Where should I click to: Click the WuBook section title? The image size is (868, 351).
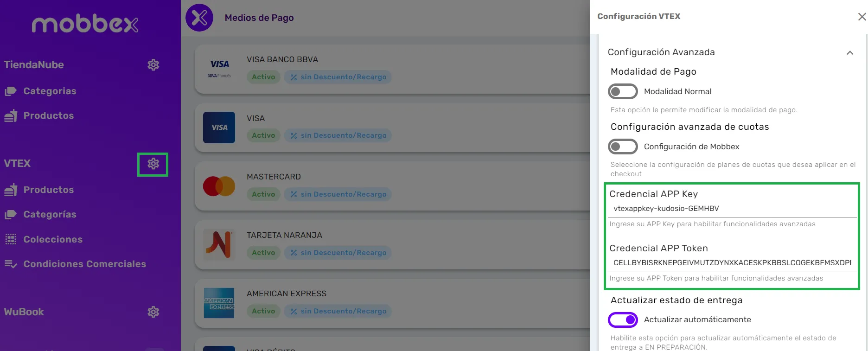pyautogui.click(x=24, y=312)
